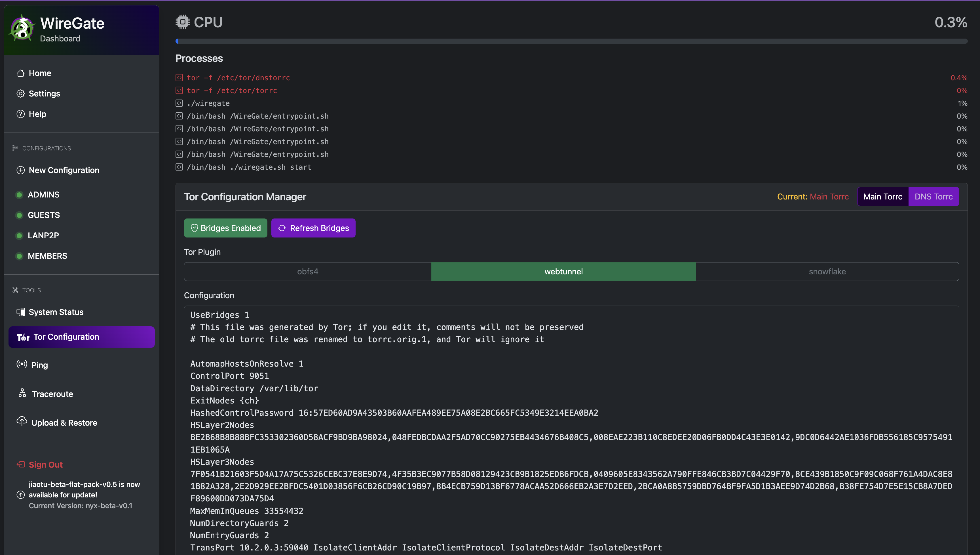Click the 'DataDirectory /var/lib/tor' line
Image resolution: width=980 pixels, height=555 pixels.
[x=254, y=388]
